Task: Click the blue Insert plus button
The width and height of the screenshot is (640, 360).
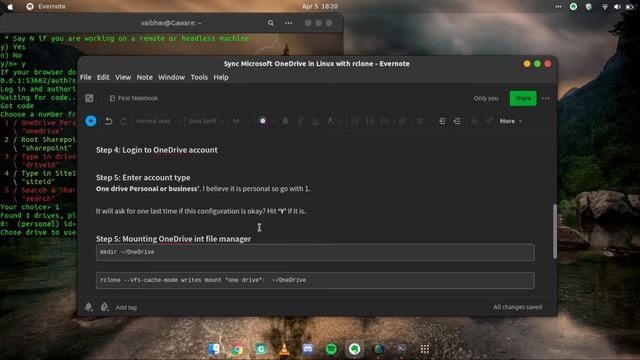Action: coord(91,121)
